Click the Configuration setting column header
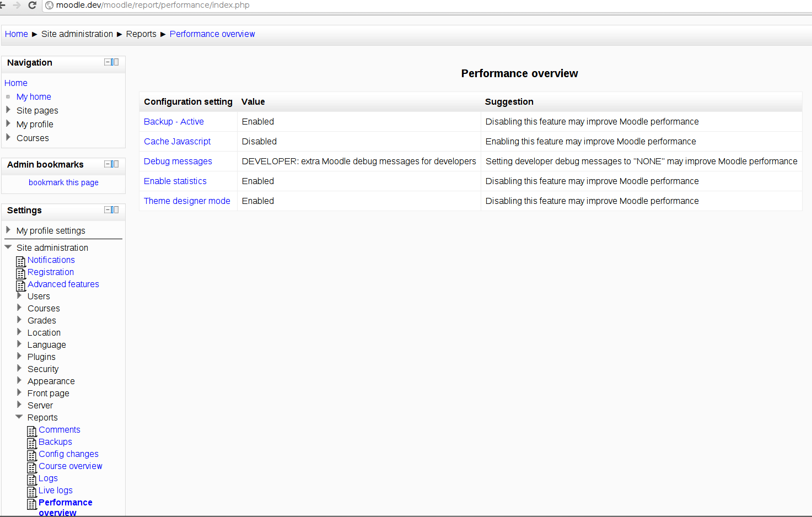Image resolution: width=812 pixels, height=517 pixels. tap(188, 101)
